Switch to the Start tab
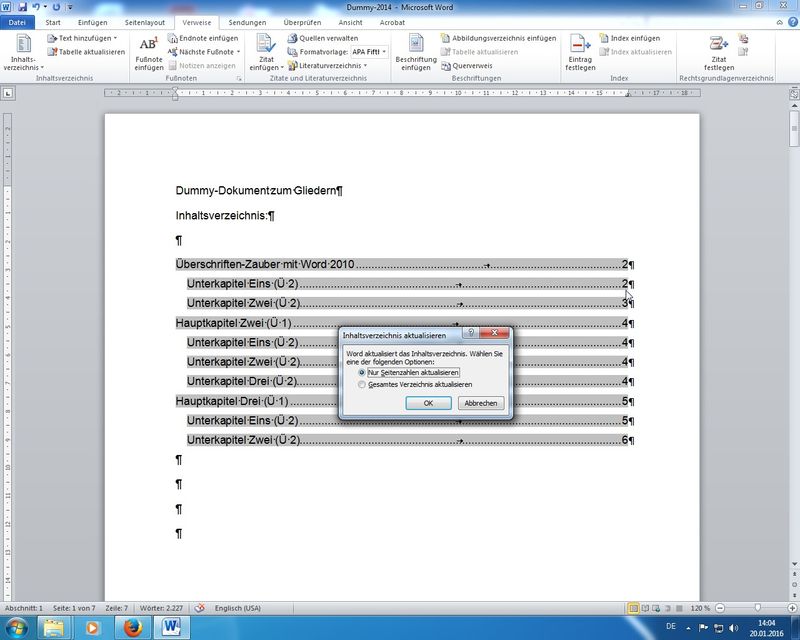 click(x=53, y=22)
